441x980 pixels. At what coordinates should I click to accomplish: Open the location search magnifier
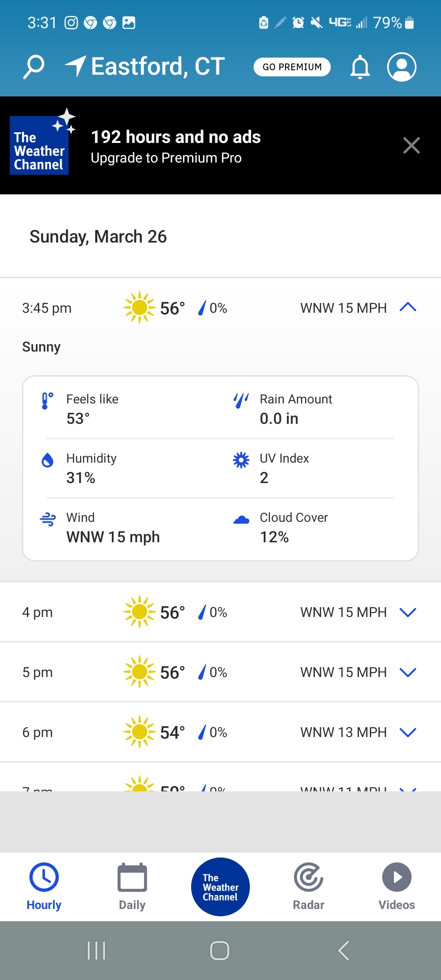[x=33, y=67]
